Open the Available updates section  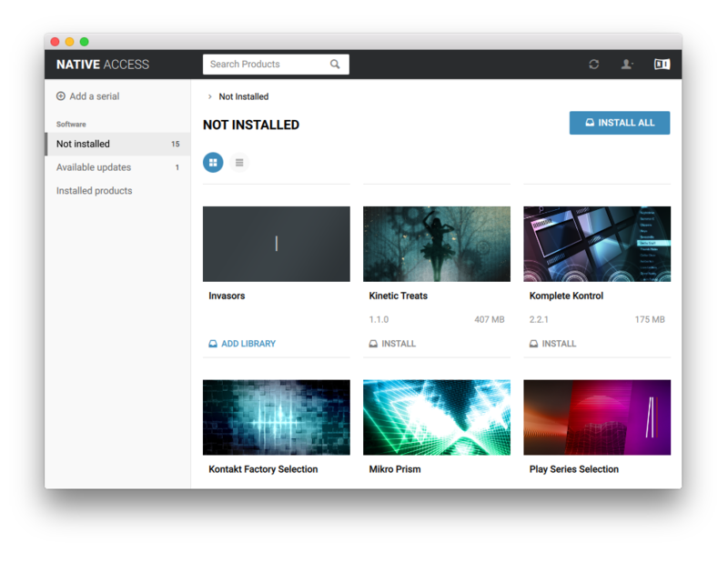point(117,167)
